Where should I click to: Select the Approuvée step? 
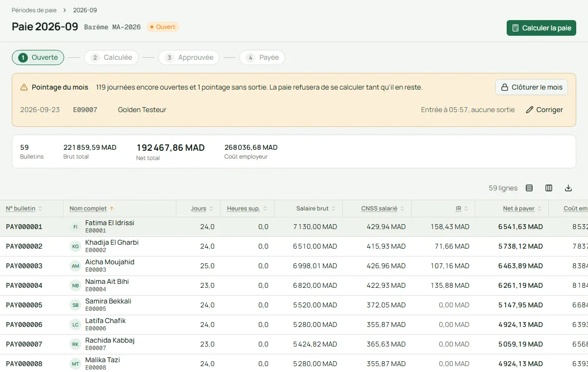[x=189, y=57]
